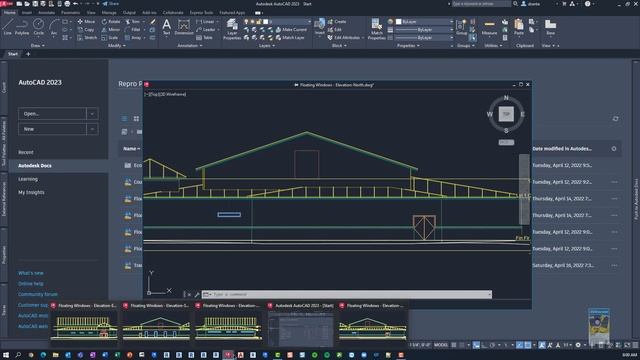640x360 pixels.
Task: Click the Array tool
Action: click(133, 38)
